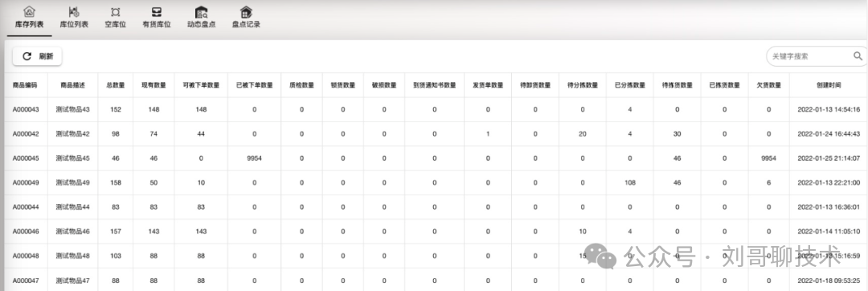Click the timestamp 2022-01-24 16:44:43
Image resolution: width=868 pixels, height=291 pixels.
pos(829,134)
